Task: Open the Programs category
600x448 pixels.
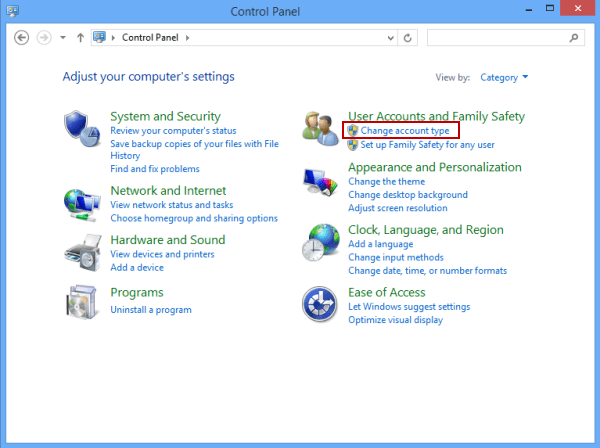Action: 137,293
